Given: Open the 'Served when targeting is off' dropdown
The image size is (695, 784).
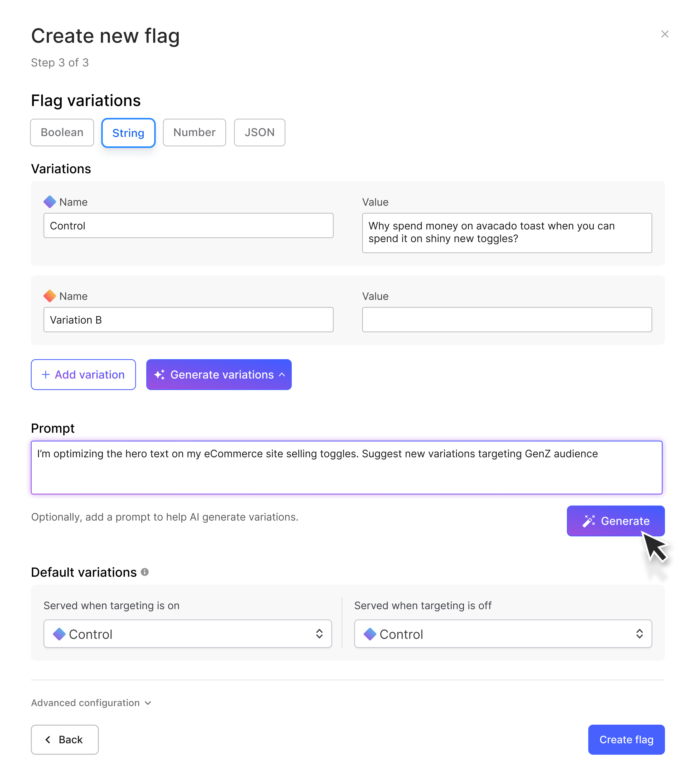Looking at the screenshot, I should 503,634.
